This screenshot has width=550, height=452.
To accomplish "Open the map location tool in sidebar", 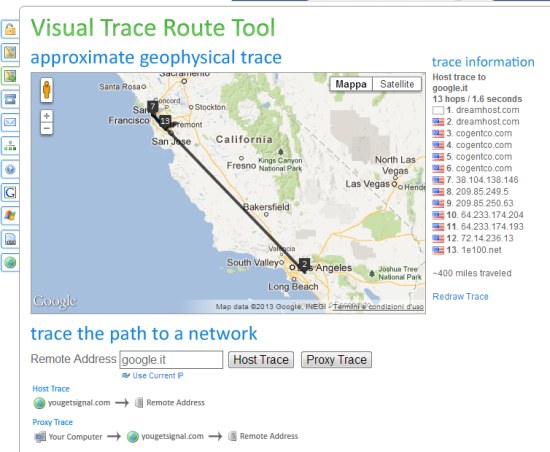I will (x=10, y=53).
